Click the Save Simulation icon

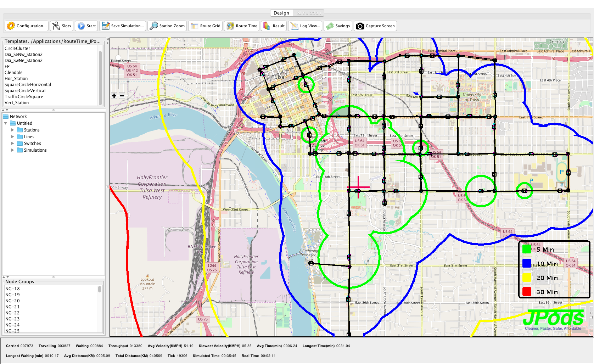tap(106, 26)
